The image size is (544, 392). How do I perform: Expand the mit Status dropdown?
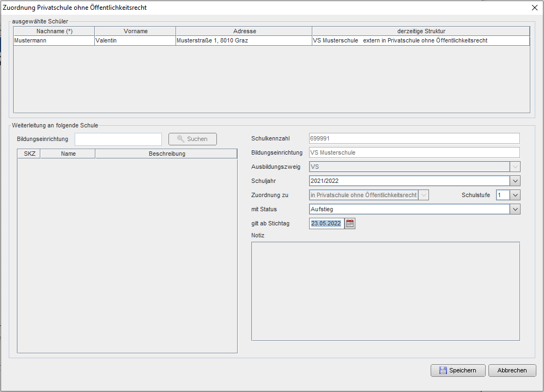pos(515,209)
